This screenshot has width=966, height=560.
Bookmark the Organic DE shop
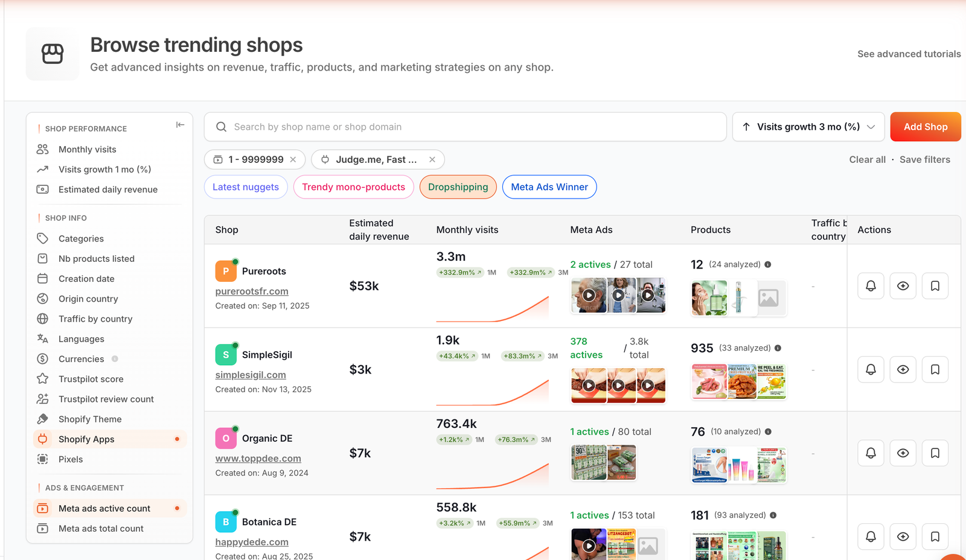coord(935,453)
